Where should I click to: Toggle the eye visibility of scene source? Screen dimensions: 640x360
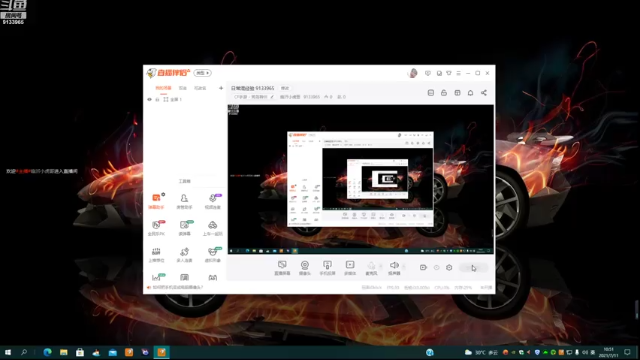coord(149,99)
